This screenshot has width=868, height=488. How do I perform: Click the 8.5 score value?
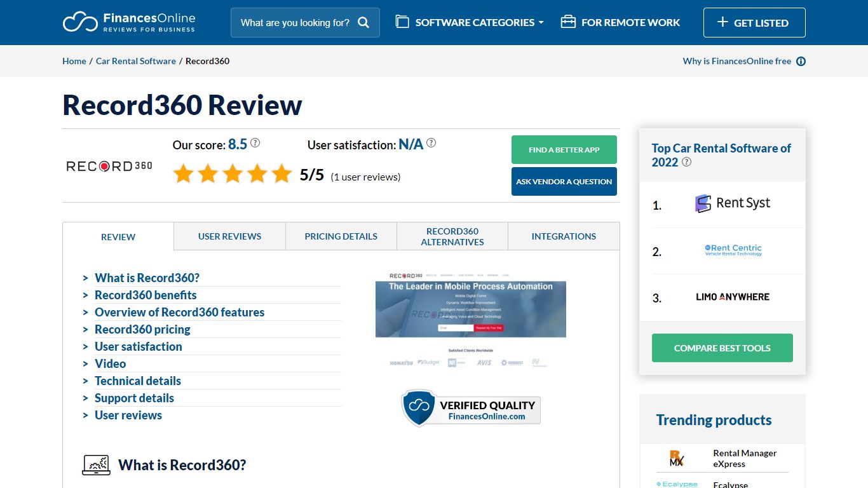[x=238, y=144]
